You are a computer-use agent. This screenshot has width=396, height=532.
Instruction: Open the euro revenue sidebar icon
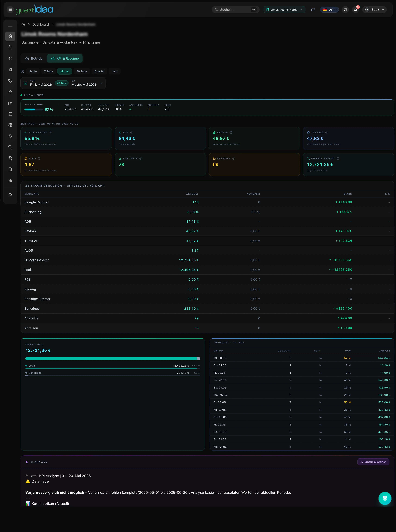tap(10, 58)
